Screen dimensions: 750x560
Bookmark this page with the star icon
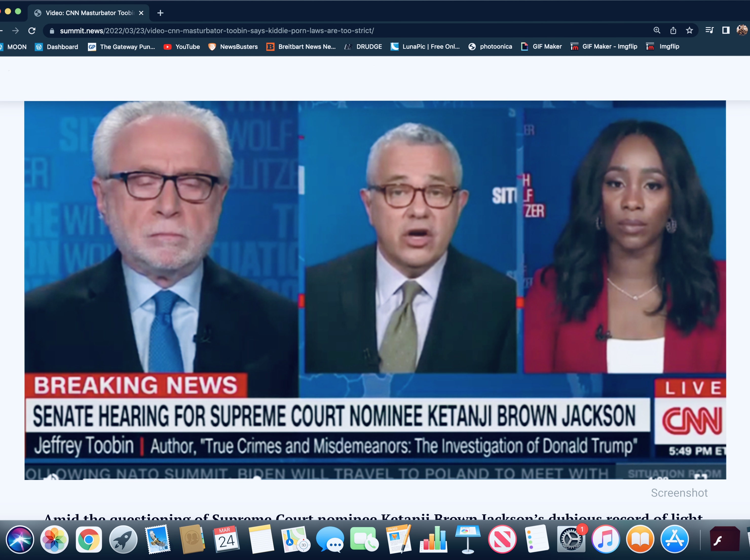point(689,30)
